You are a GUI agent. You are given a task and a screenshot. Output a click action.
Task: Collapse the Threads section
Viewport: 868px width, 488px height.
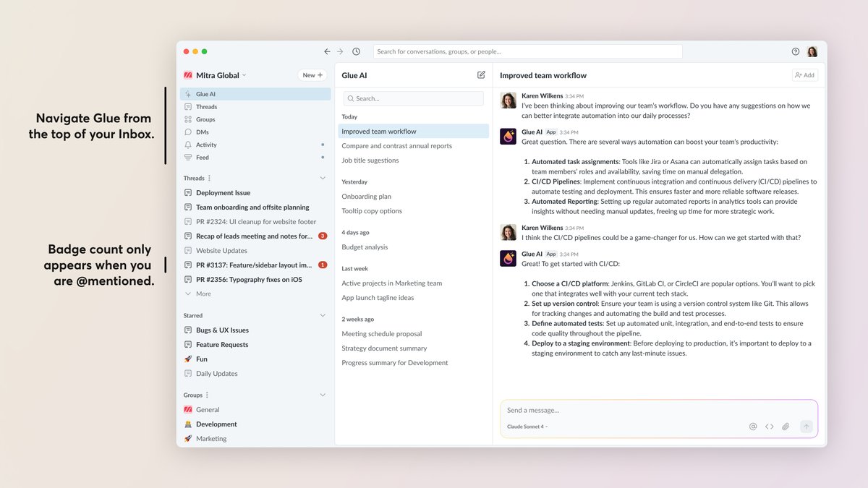[323, 178]
